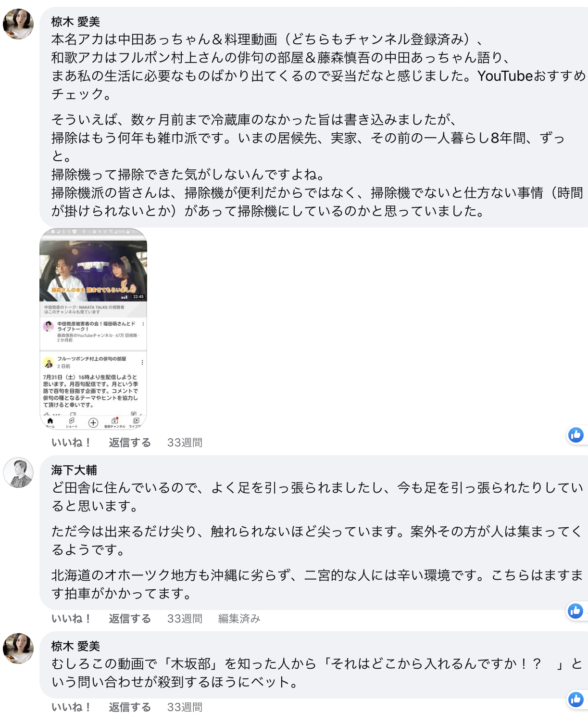Open 椋木 愛美's profile picture on top comment
The image size is (588, 713).
tap(18, 24)
